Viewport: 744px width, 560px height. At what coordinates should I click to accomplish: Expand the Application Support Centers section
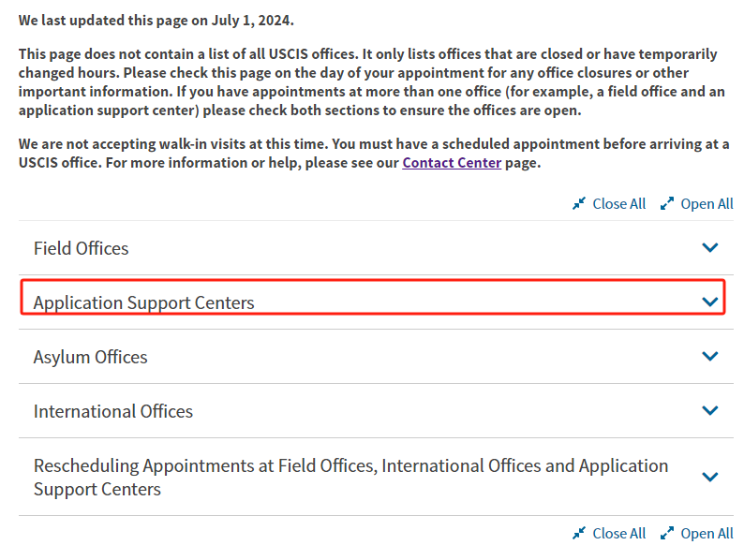pos(376,302)
